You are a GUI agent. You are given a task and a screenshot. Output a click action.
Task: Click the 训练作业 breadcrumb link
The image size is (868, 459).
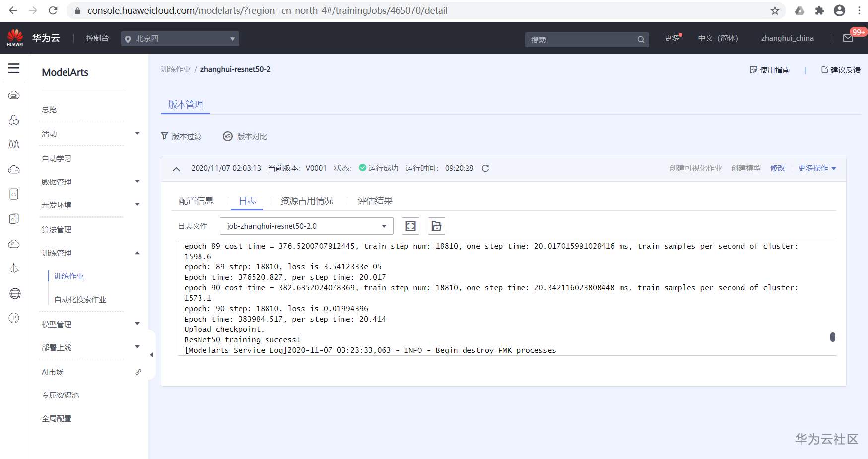pyautogui.click(x=176, y=69)
